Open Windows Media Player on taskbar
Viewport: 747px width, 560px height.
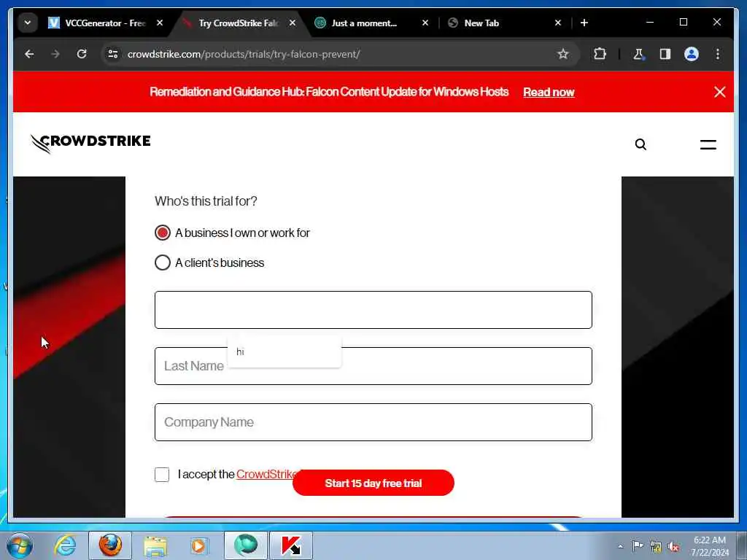(x=199, y=545)
